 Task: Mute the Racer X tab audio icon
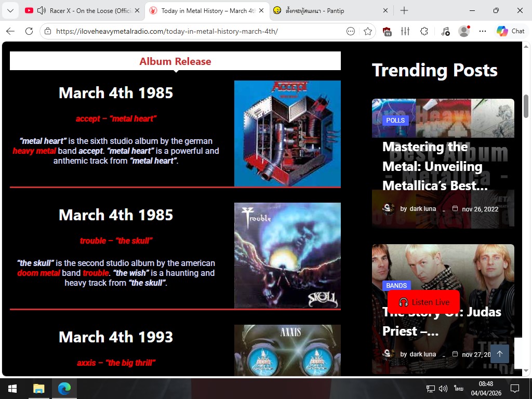coord(42,10)
